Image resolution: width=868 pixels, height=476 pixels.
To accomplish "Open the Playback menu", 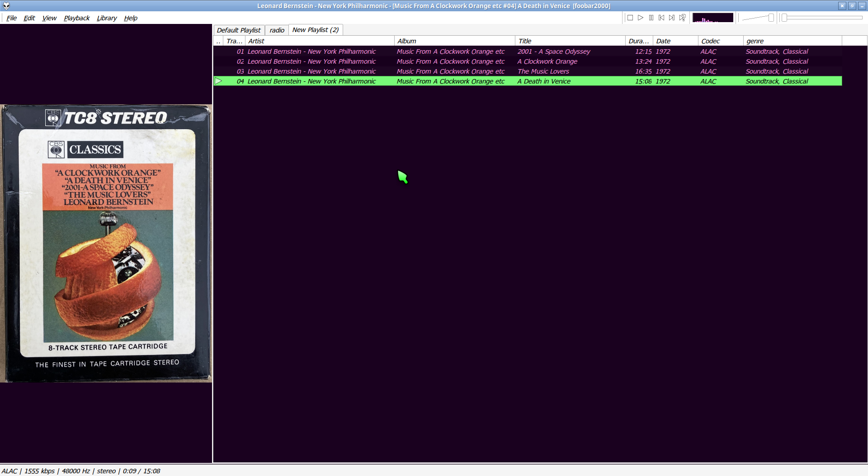I will pos(76,18).
